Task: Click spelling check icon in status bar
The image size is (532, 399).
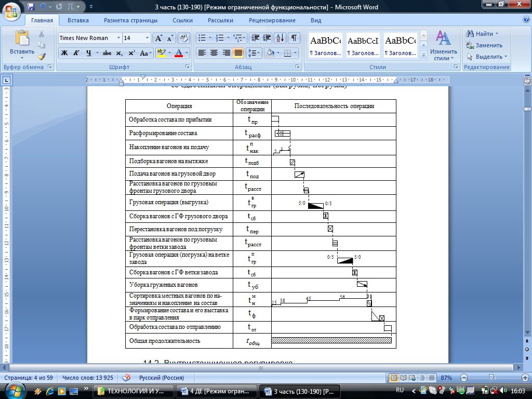Action: (x=126, y=378)
